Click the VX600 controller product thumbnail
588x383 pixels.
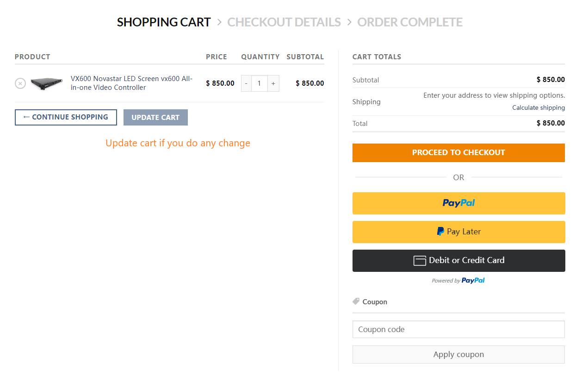pos(47,83)
